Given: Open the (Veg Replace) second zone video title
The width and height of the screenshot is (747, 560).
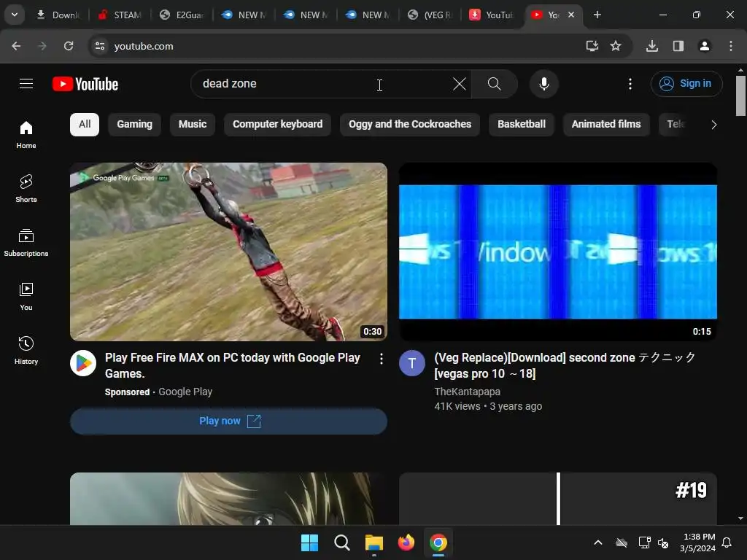Looking at the screenshot, I should coord(565,366).
